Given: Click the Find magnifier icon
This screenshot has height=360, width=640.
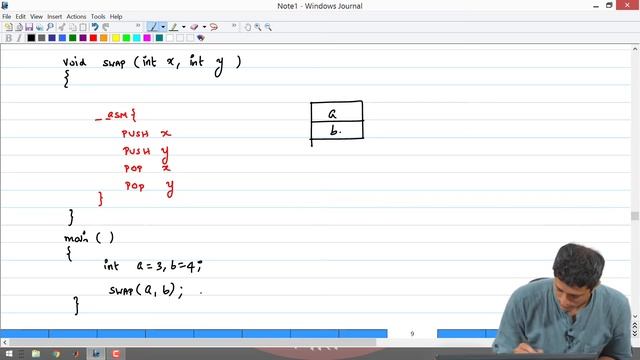Looking at the screenshot, I should [50, 27].
